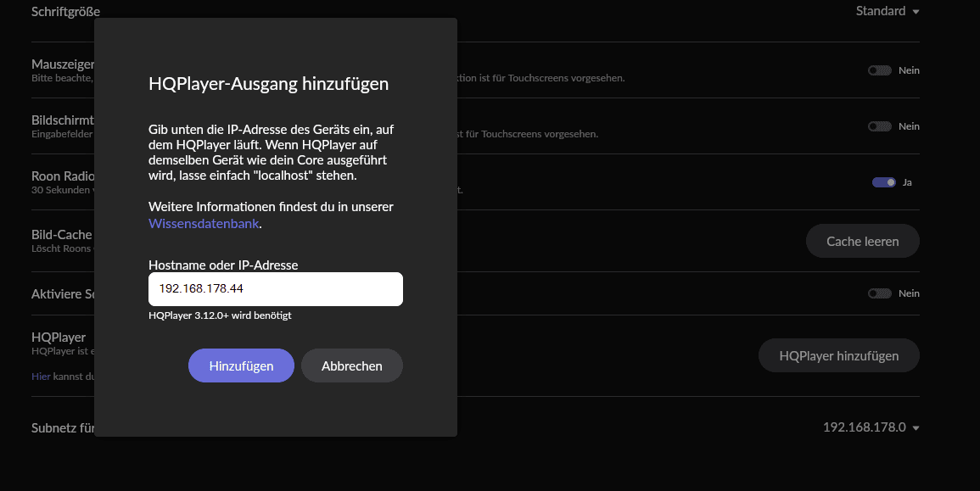Click the Subnetz setting label
The width and height of the screenshot is (980, 491).
(x=63, y=428)
